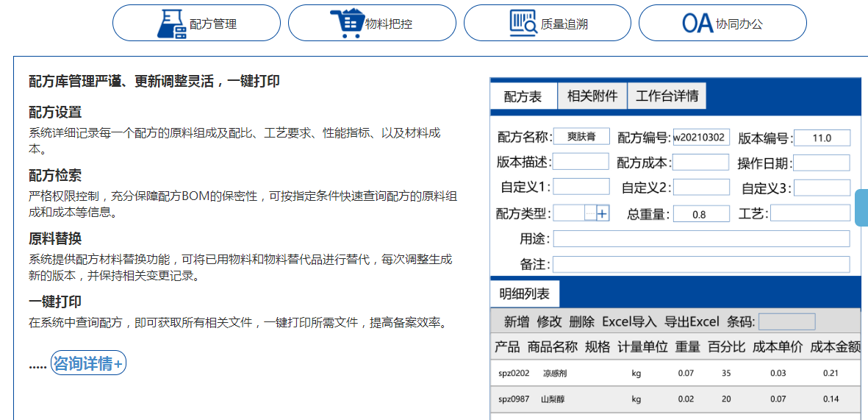Click the light blue side tab handle
Screen dimensions: 868x420
[x=861, y=207]
